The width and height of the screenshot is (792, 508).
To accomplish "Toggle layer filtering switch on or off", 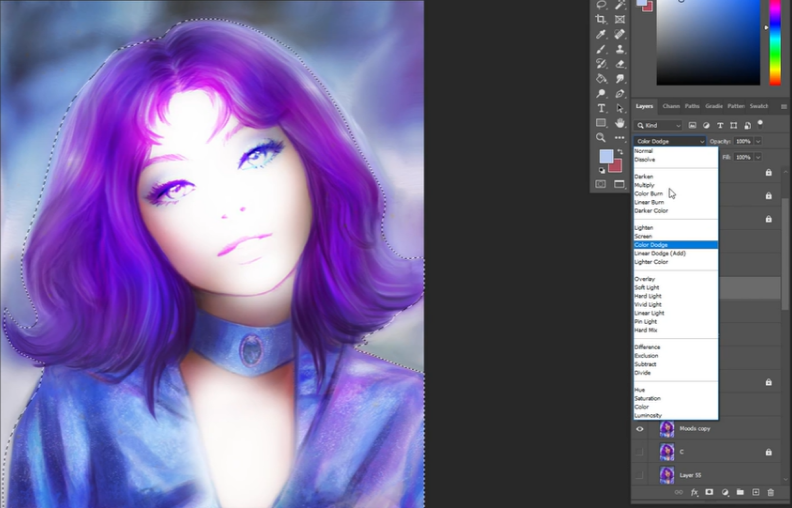I will coord(760,124).
